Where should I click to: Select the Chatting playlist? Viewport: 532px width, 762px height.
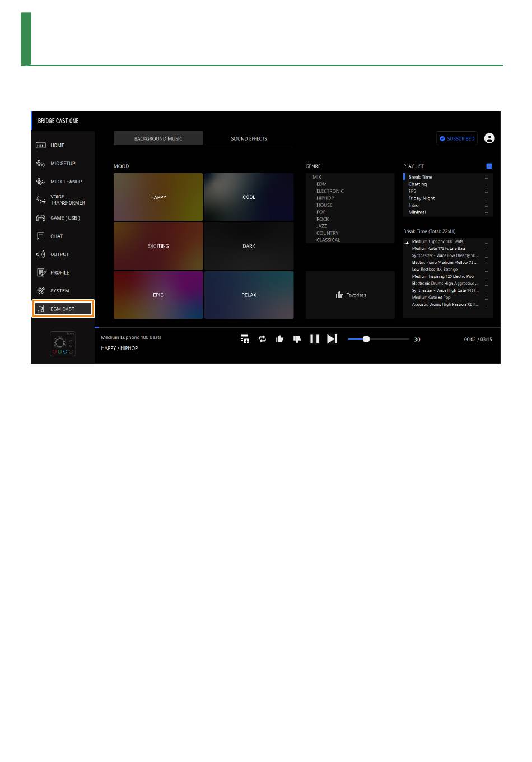click(418, 184)
